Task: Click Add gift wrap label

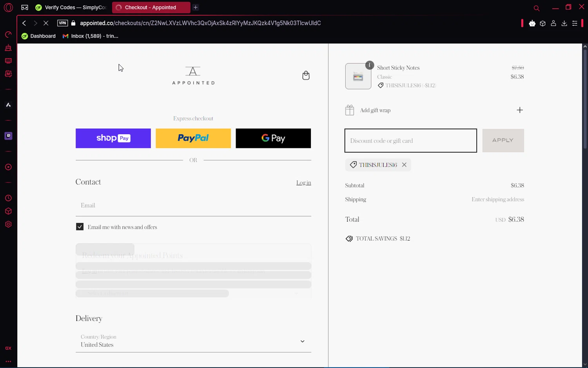Action: pos(375,110)
